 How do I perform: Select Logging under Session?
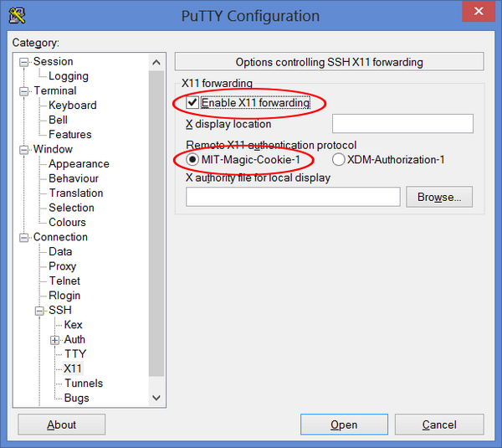pyautogui.click(x=68, y=76)
